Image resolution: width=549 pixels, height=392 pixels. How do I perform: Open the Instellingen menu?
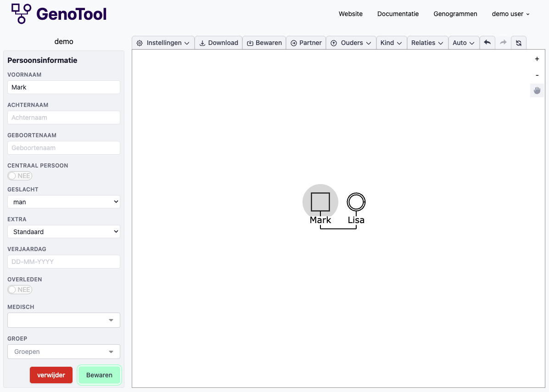point(163,43)
